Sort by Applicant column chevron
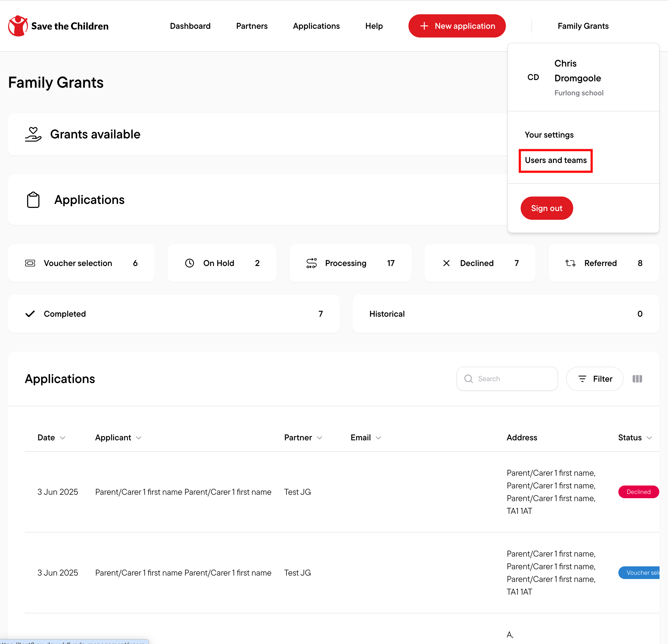This screenshot has height=644, width=668. tap(139, 438)
